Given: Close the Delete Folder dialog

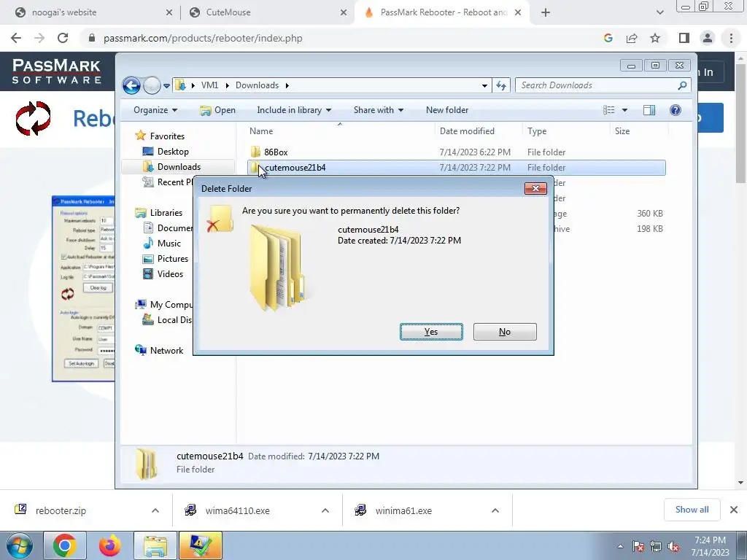Looking at the screenshot, I should tap(535, 189).
